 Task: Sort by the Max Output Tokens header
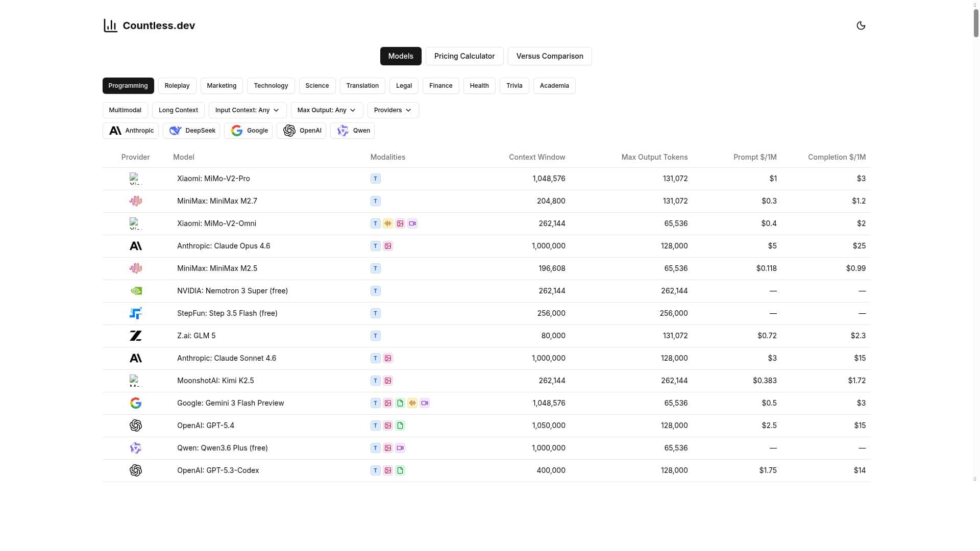(654, 157)
